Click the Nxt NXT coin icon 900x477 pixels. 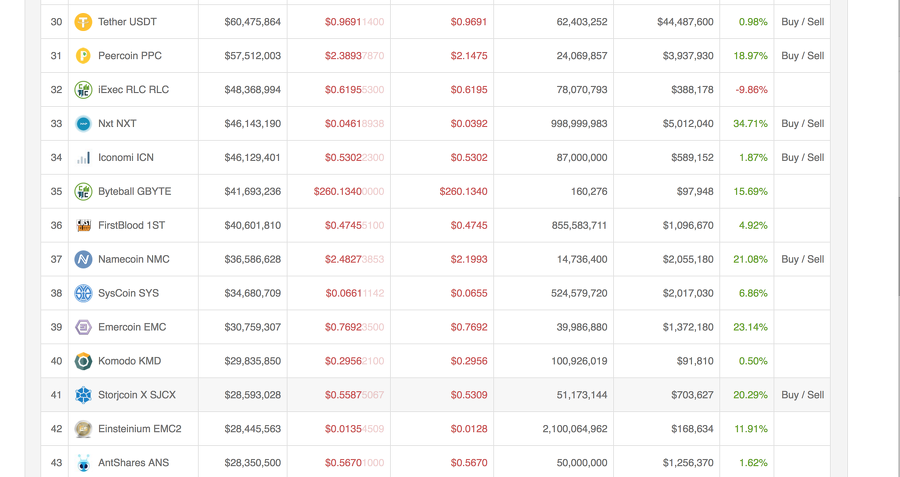[x=84, y=124]
